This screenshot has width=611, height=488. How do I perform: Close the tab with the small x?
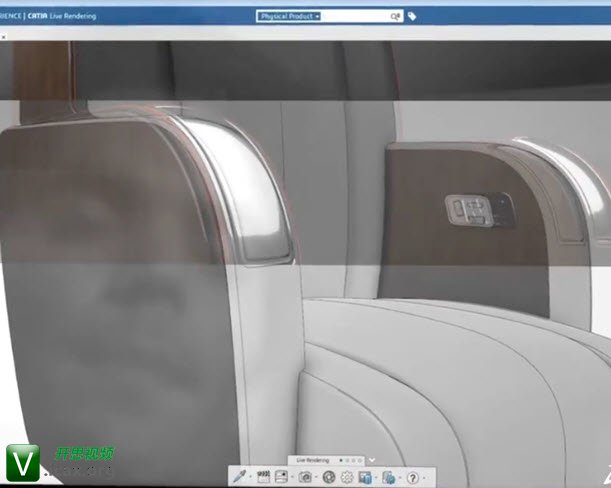(x=3, y=37)
